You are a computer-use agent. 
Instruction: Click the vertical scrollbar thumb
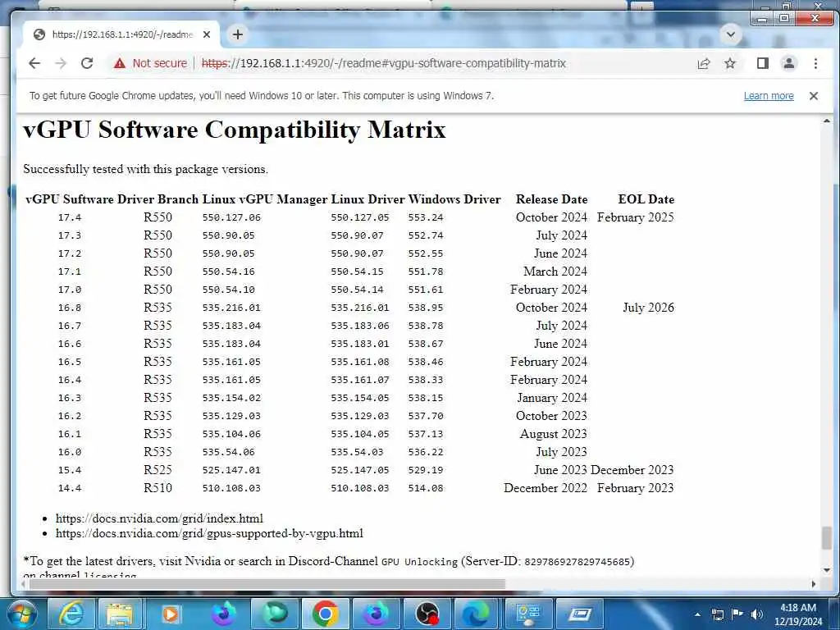[827, 538]
